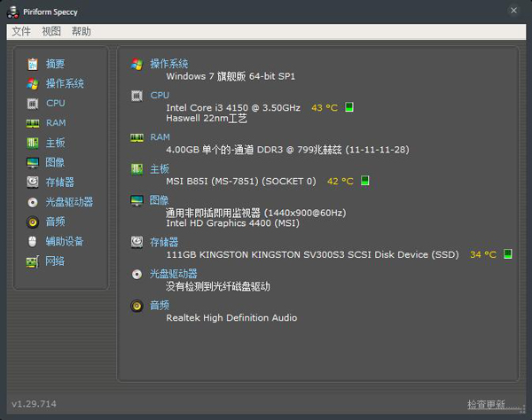Viewport: 532px width, 420px height.
Task: Click the text Realtek High Definition Audio
Action: (x=231, y=318)
